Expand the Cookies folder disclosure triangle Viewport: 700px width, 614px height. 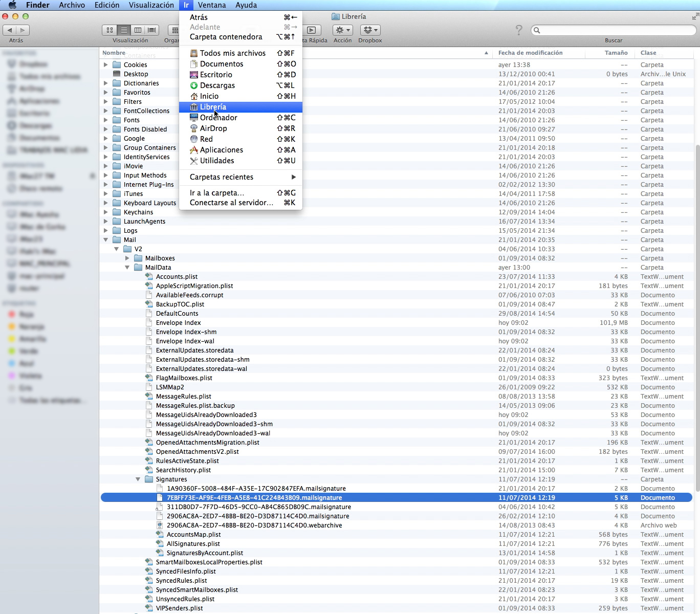106,65
